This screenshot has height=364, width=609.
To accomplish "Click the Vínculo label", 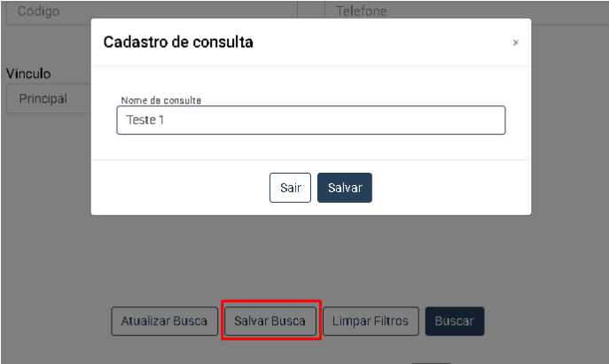I will (28, 74).
